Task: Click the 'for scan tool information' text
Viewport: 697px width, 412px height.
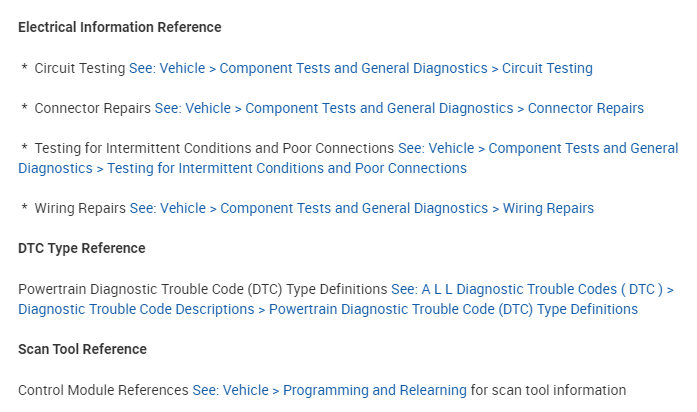Action: tap(548, 390)
